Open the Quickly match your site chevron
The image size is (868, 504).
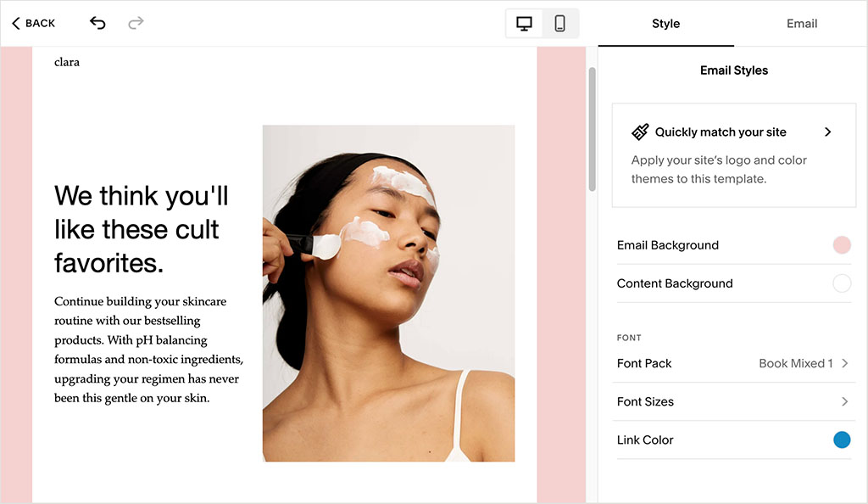click(828, 132)
